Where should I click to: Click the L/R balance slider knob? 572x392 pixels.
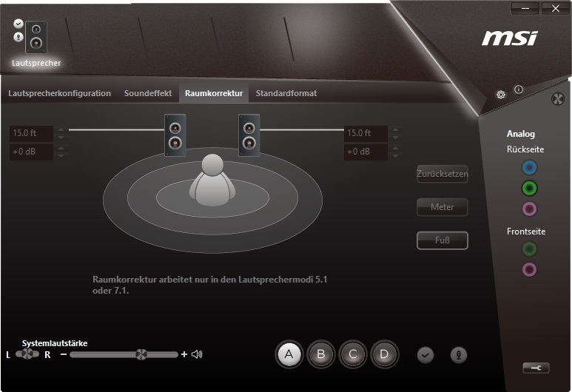click(x=27, y=354)
